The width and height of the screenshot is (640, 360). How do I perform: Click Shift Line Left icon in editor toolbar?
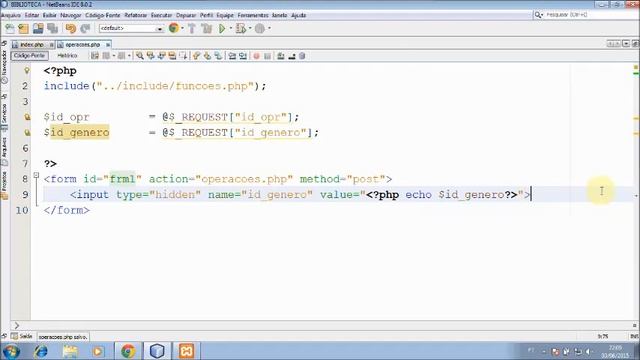tap(232, 56)
